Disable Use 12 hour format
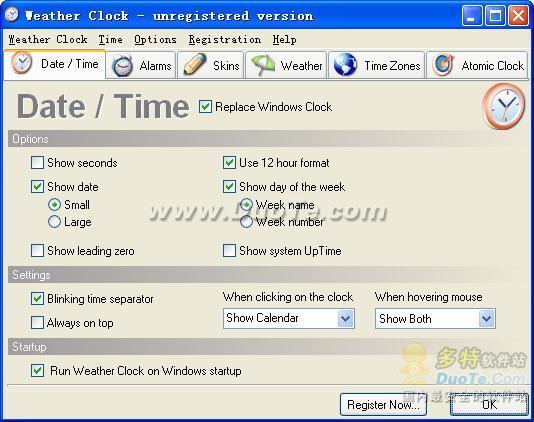This screenshot has width=534, height=422. click(229, 163)
